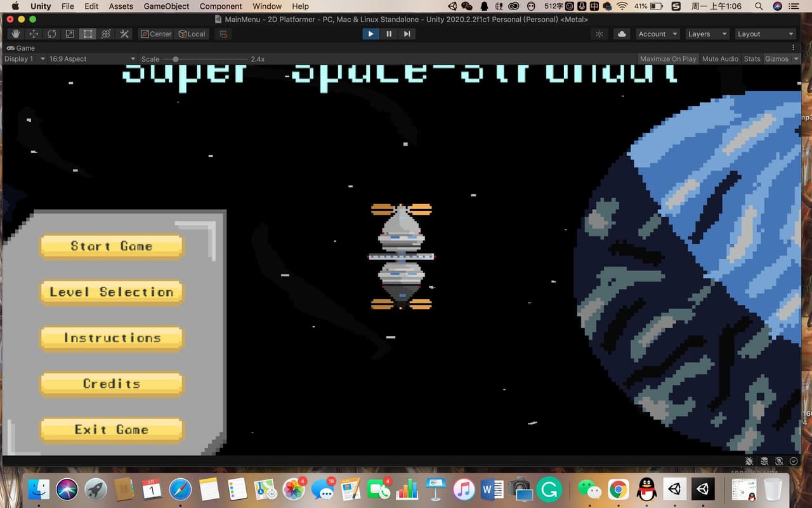812x508 pixels.
Task: Open the Layers dropdown
Action: coord(707,34)
